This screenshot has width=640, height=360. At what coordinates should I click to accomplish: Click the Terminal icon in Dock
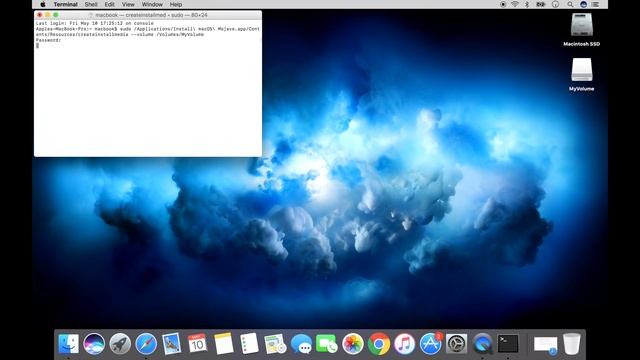[x=508, y=344]
